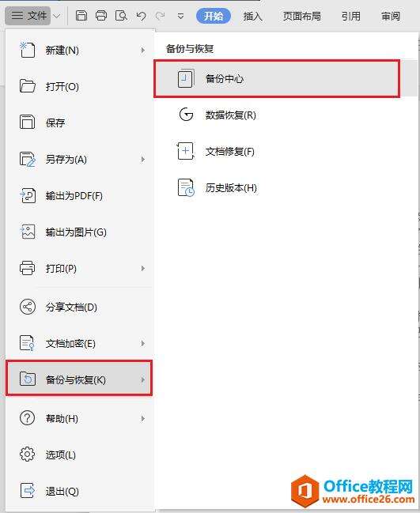This screenshot has width=420, height=513.
Task: Open print preview icon in toolbar
Action: tap(121, 15)
